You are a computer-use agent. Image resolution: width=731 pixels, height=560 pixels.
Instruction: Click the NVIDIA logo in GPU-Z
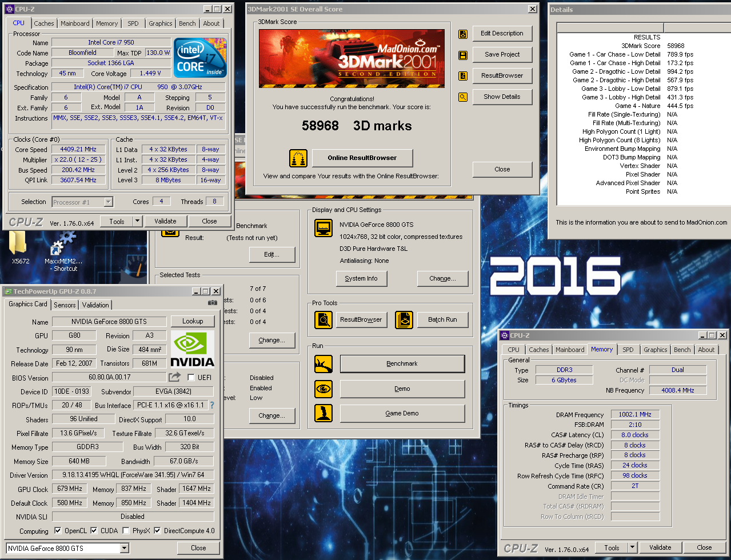[193, 349]
